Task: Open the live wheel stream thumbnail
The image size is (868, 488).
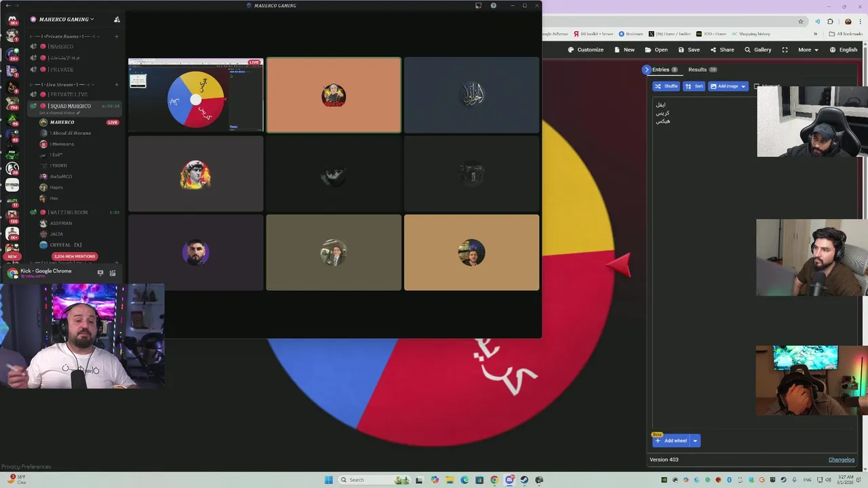Action: click(x=195, y=95)
